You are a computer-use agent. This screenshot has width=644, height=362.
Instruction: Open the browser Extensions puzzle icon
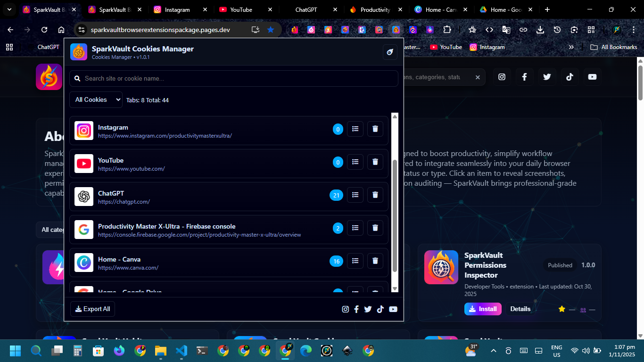click(446, 30)
